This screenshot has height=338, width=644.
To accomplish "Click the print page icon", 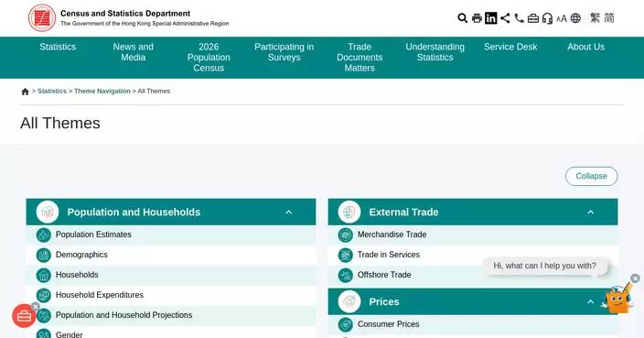I will click(x=477, y=18).
